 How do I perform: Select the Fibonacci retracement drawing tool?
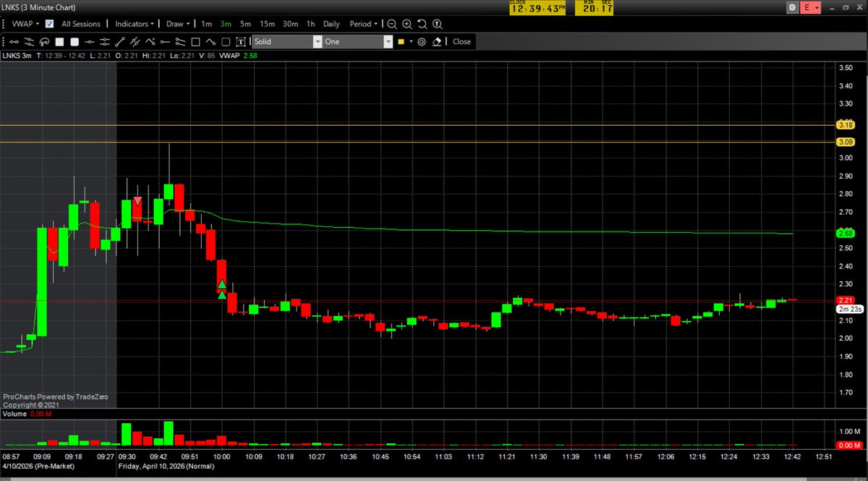43,41
